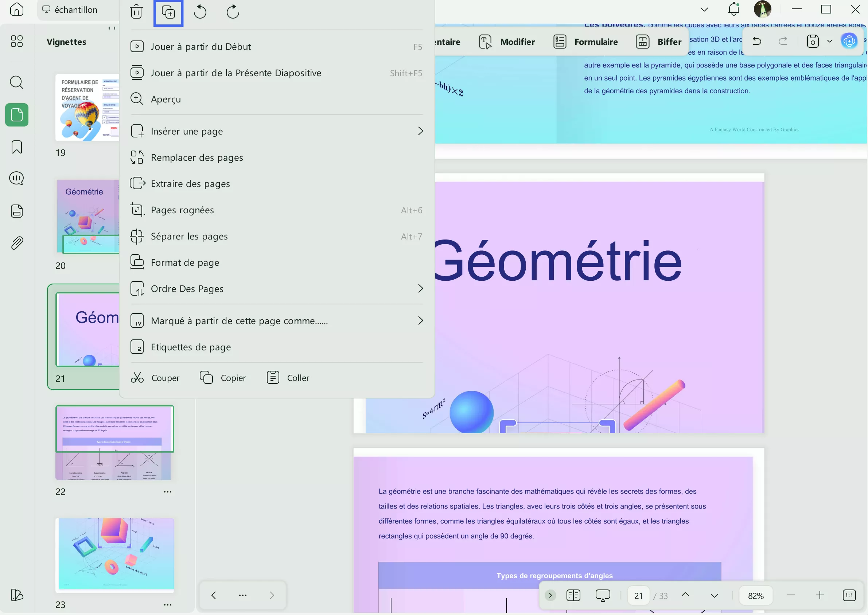The width and height of the screenshot is (868, 615).
Task: Click the duplicate page icon
Action: coord(168,12)
